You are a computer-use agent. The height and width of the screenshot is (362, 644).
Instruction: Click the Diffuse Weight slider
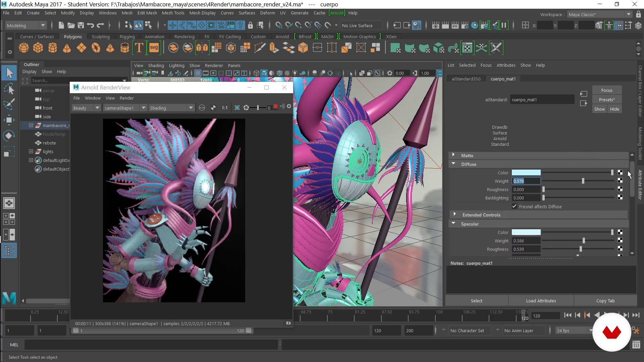(579, 181)
